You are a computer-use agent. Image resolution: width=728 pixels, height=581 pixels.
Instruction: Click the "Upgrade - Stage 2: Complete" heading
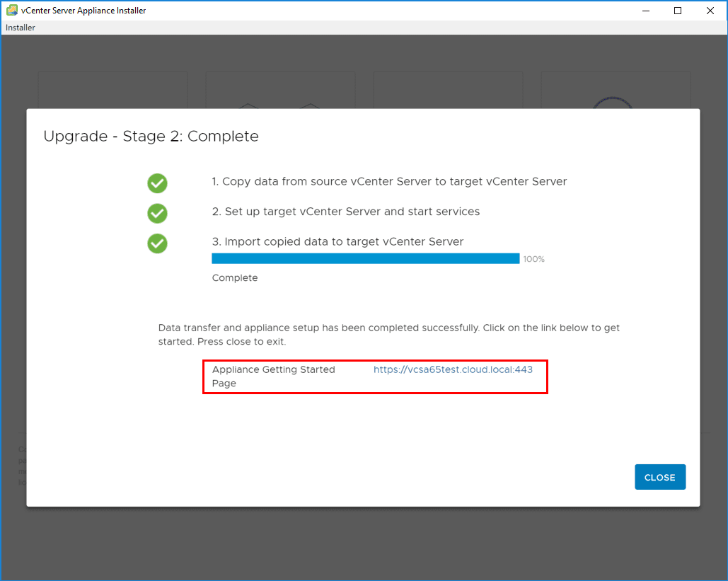151,136
